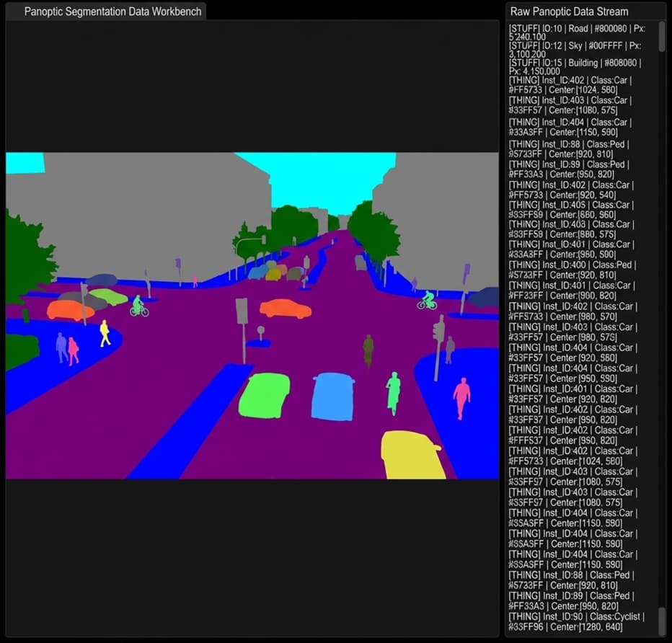Select the yellow car mask at bottom
This screenshot has width=672, height=643.
(x=412, y=456)
